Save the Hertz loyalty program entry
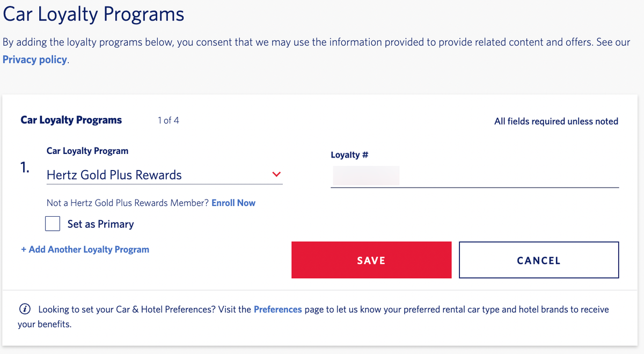 tap(371, 260)
